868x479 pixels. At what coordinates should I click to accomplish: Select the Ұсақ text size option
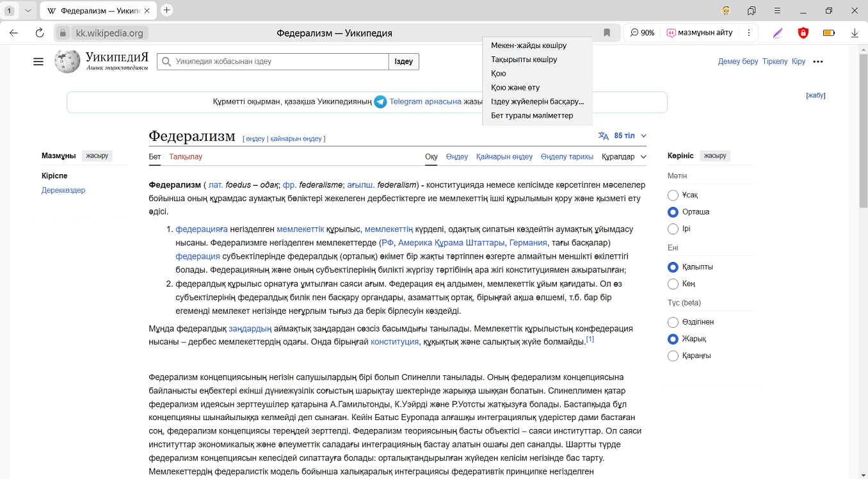pyautogui.click(x=673, y=195)
